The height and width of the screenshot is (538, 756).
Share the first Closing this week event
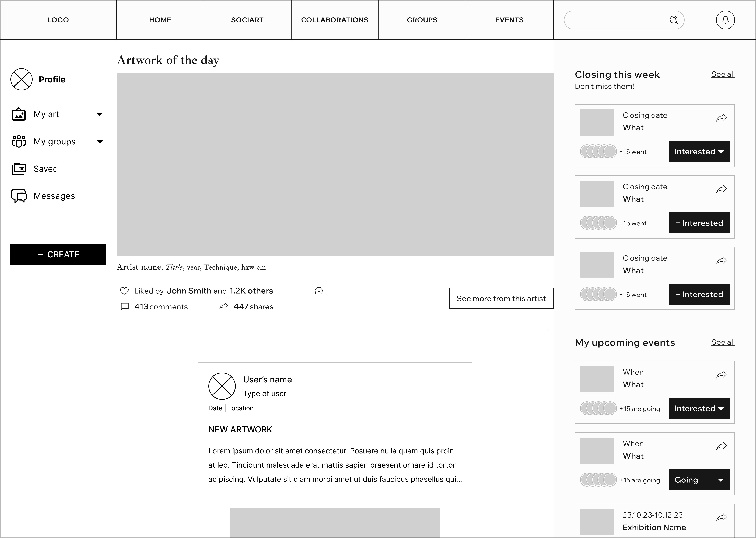pyautogui.click(x=721, y=118)
